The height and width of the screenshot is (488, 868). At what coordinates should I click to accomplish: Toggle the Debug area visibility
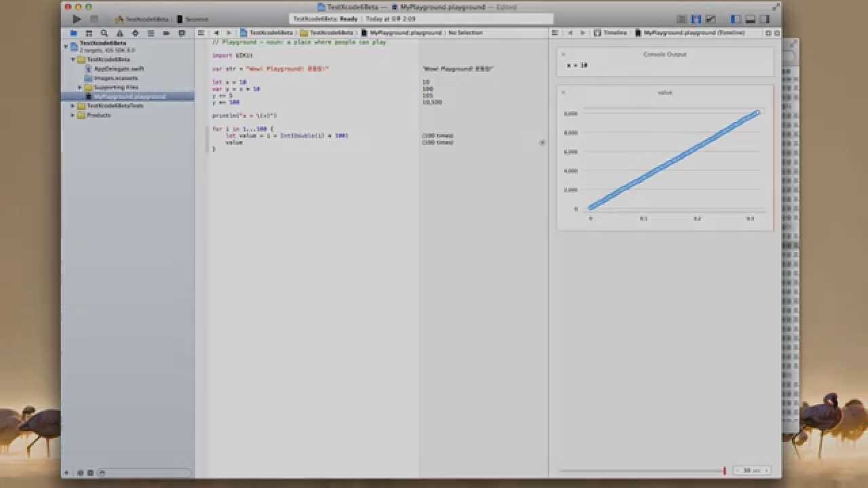point(751,19)
